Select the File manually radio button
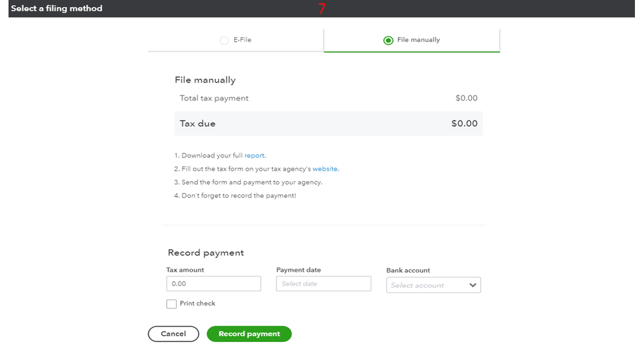 388,40
